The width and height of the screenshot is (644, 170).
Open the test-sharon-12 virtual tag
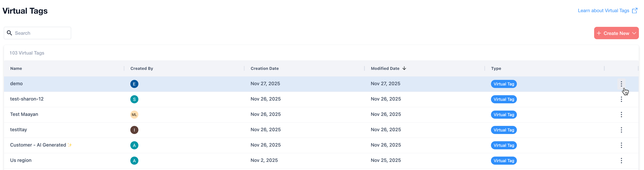[27, 99]
